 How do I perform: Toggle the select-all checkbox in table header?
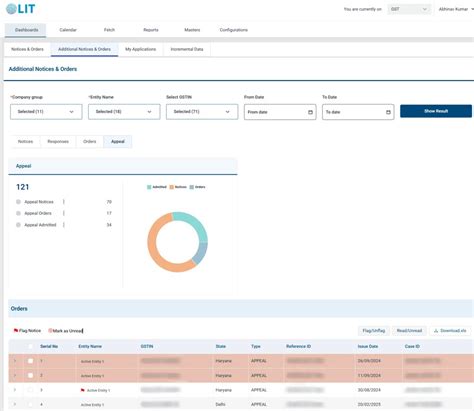coord(30,346)
